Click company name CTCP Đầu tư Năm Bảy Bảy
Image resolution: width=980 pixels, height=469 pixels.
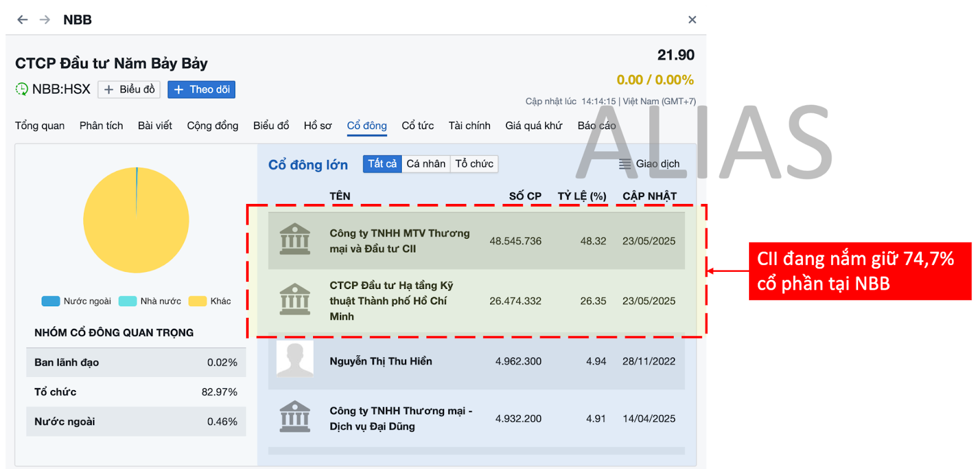click(x=111, y=63)
